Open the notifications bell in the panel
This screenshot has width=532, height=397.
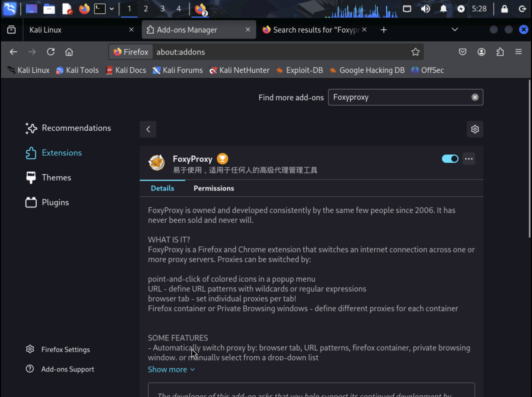click(x=443, y=9)
